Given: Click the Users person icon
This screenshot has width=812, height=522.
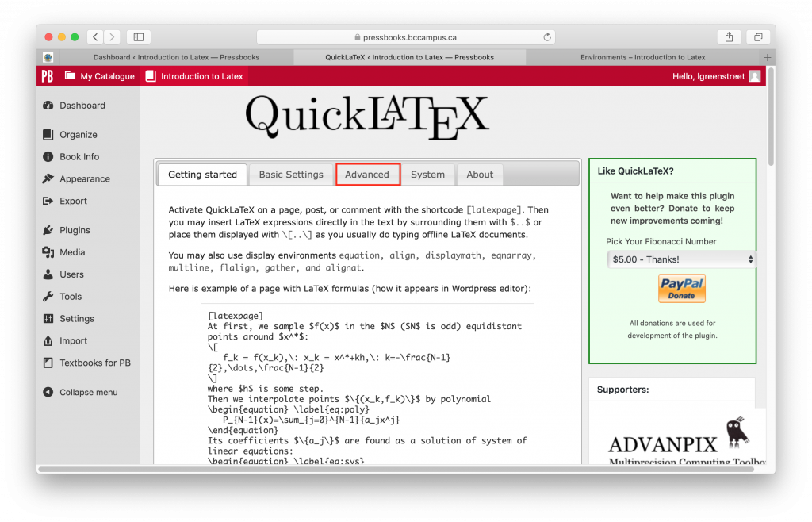Looking at the screenshot, I should 48,274.
